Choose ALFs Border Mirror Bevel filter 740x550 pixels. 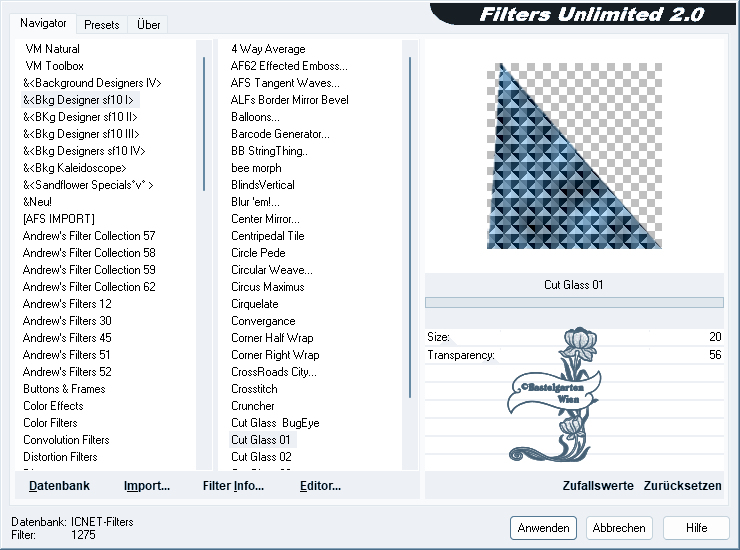click(x=289, y=100)
